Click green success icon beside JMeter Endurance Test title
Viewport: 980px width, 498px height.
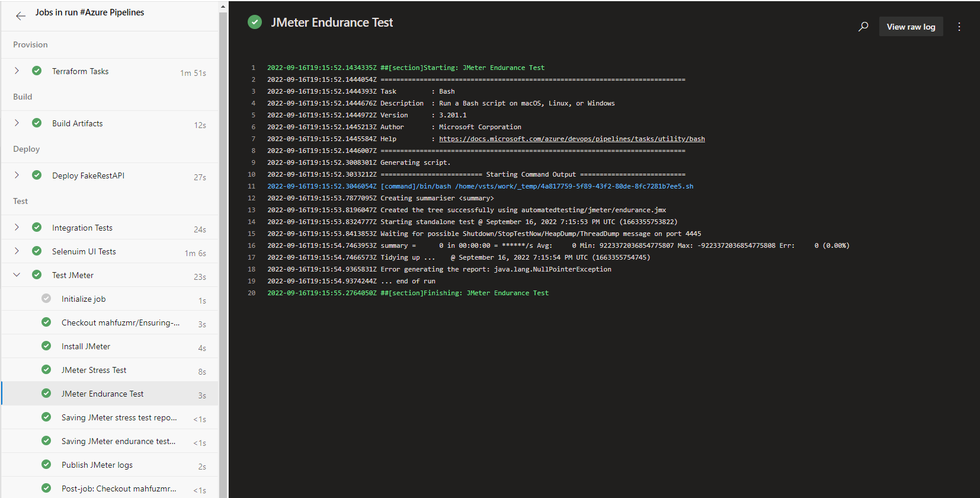point(255,22)
